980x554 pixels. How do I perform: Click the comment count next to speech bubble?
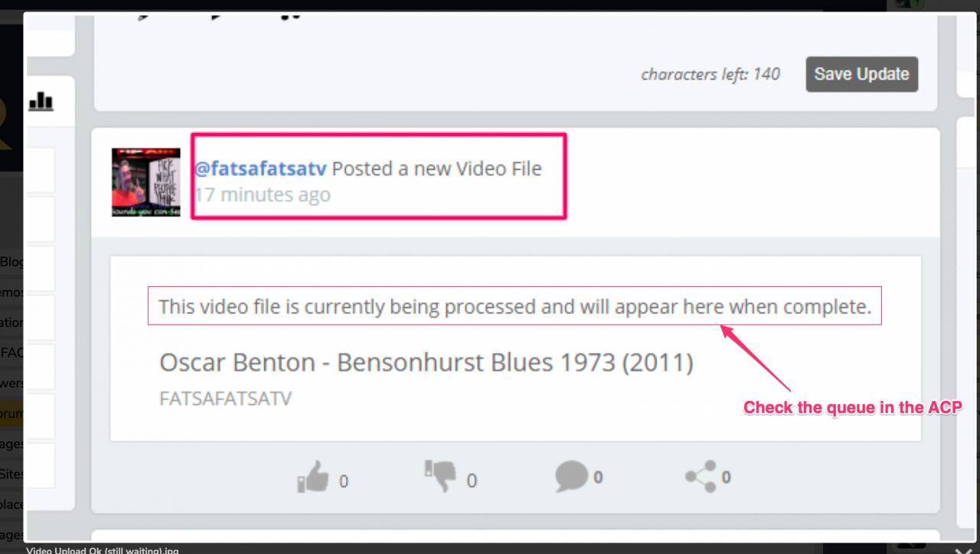coord(598,477)
